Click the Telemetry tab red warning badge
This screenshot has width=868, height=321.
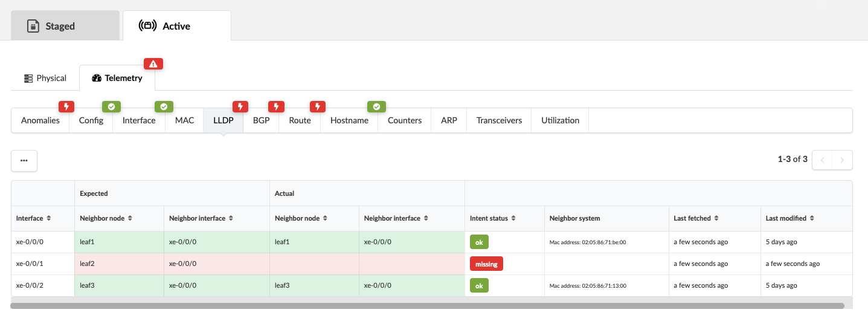(153, 63)
